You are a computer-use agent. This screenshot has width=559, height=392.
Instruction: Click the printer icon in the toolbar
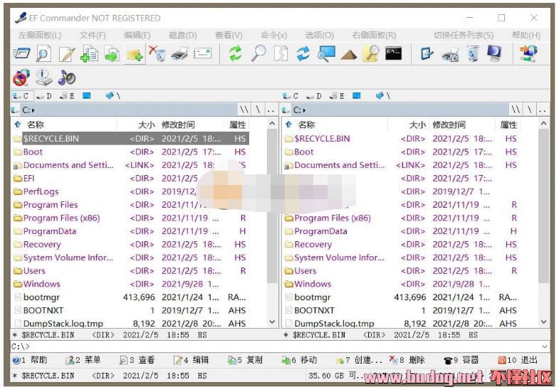tap(180, 54)
